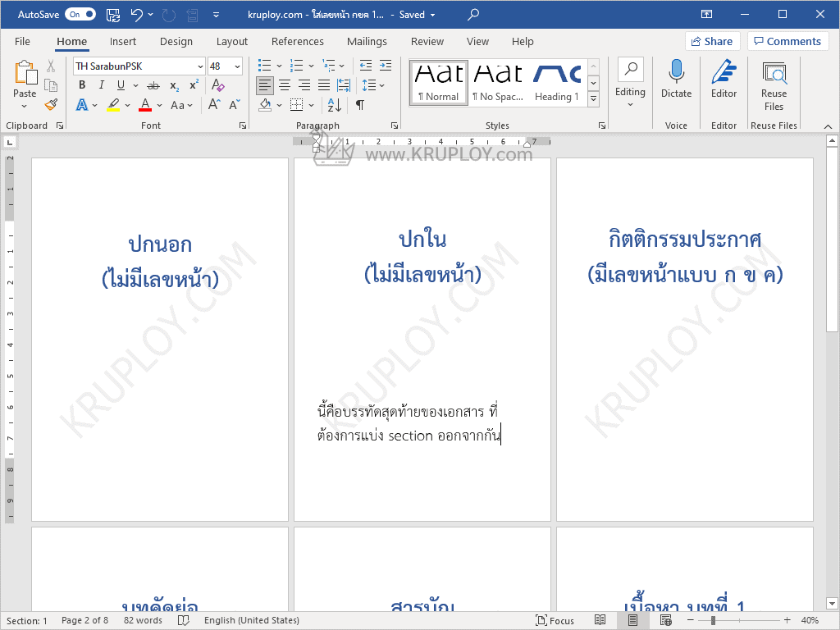Expand the Styles gallery more arrow
840x630 pixels.
pos(593,99)
